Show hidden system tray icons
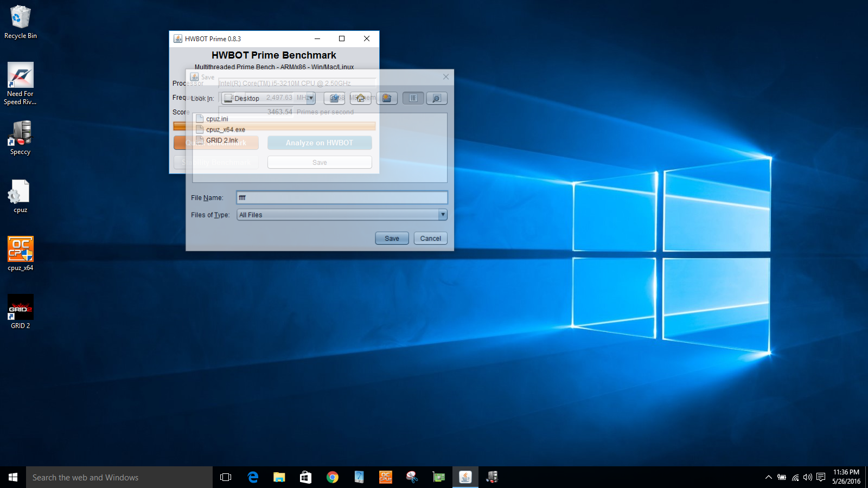 click(x=768, y=477)
